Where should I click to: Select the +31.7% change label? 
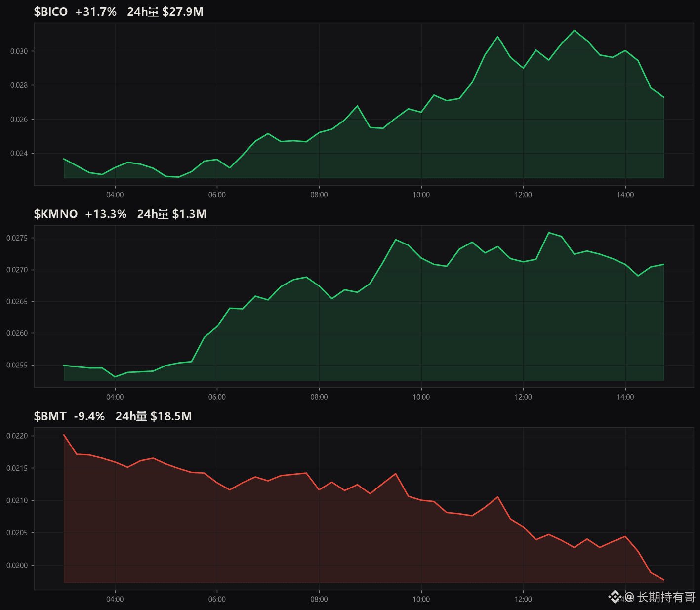(x=96, y=12)
